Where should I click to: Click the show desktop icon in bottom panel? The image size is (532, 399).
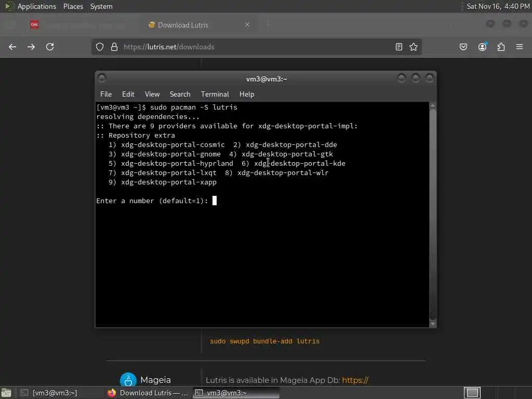pos(6,393)
